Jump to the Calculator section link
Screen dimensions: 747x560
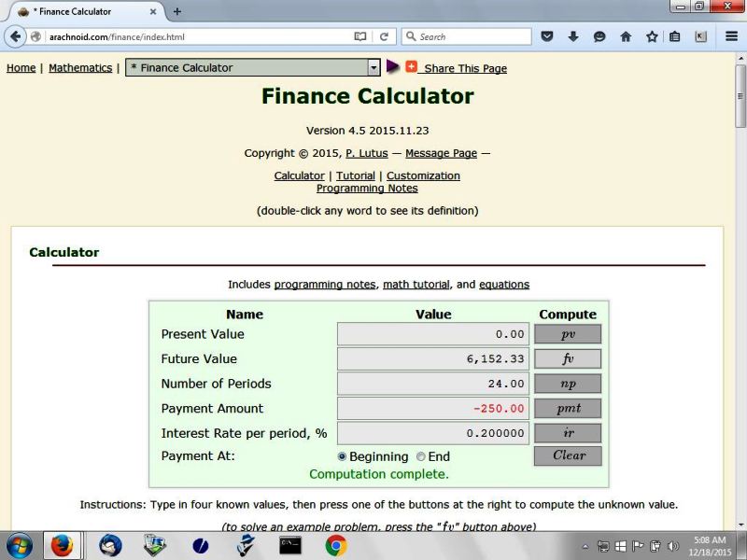click(299, 175)
